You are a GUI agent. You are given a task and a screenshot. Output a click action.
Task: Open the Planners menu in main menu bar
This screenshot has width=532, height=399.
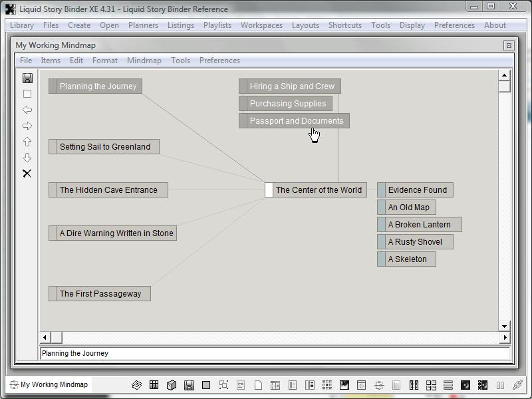tap(143, 25)
